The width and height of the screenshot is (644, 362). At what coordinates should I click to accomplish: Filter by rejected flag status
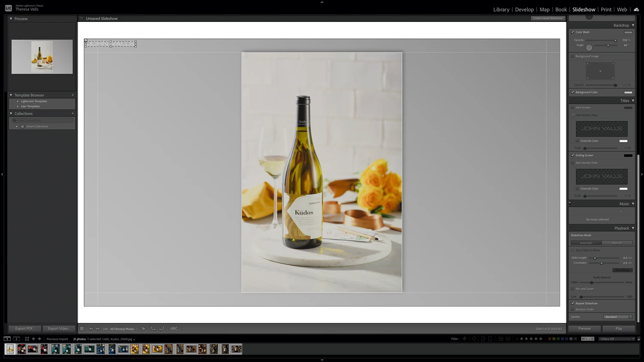point(474,339)
